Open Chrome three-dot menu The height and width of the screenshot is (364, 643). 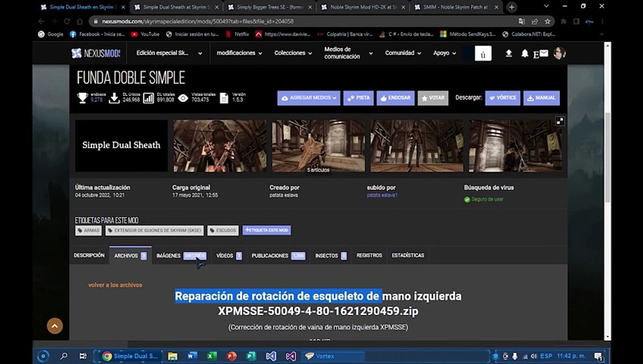pos(602,21)
